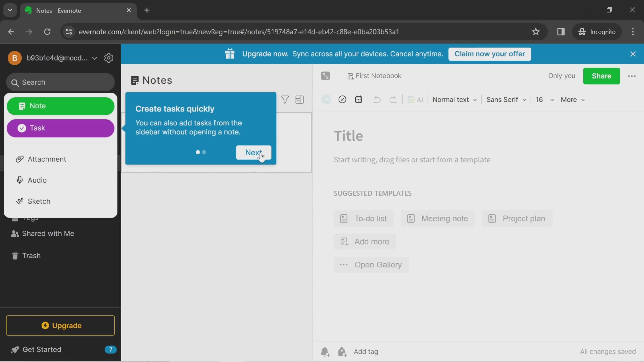
Task: Click the undo arrow icon
Action: (x=377, y=99)
